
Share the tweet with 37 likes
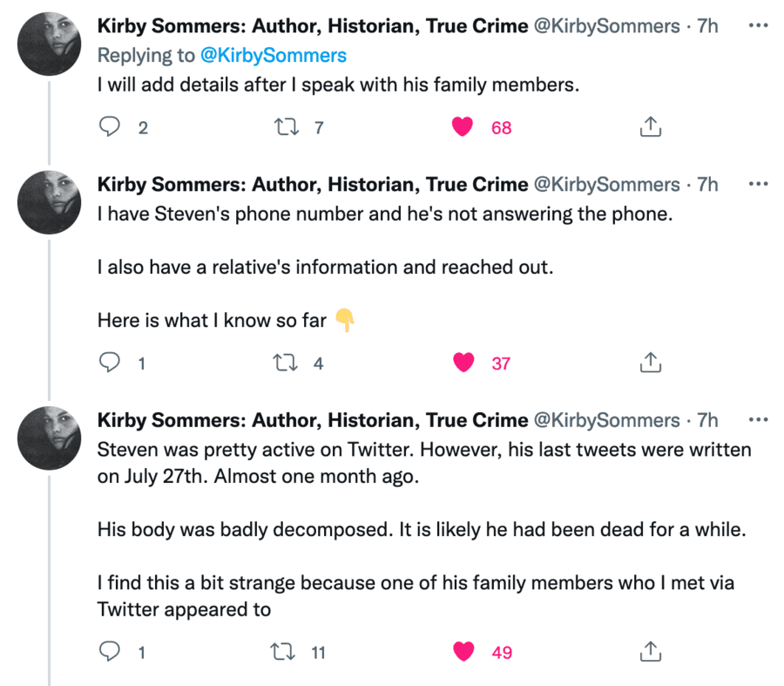coord(650,363)
